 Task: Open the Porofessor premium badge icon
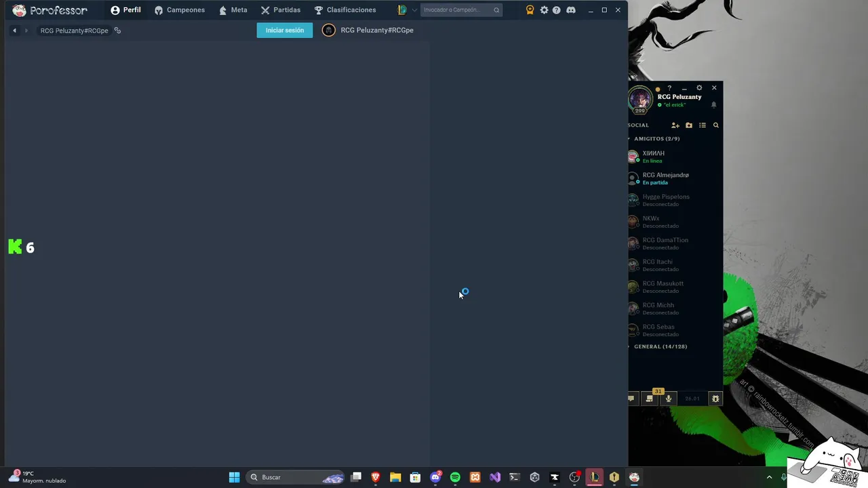tap(530, 10)
